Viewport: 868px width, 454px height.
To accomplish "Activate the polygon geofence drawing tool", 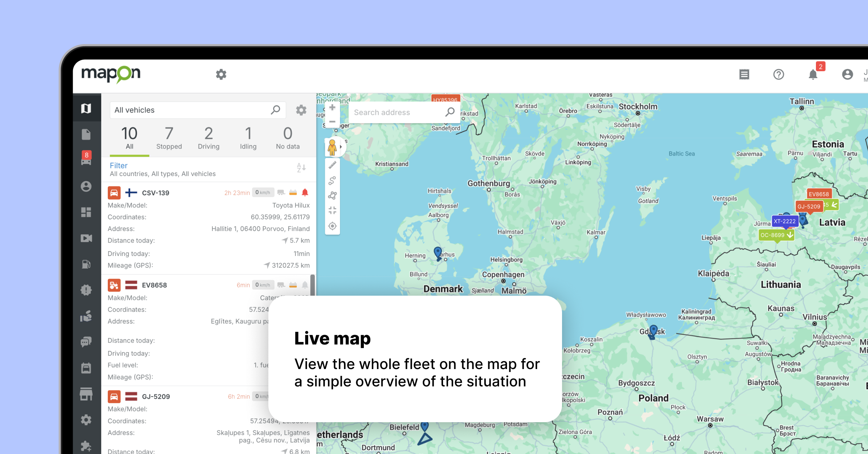I will [x=332, y=196].
